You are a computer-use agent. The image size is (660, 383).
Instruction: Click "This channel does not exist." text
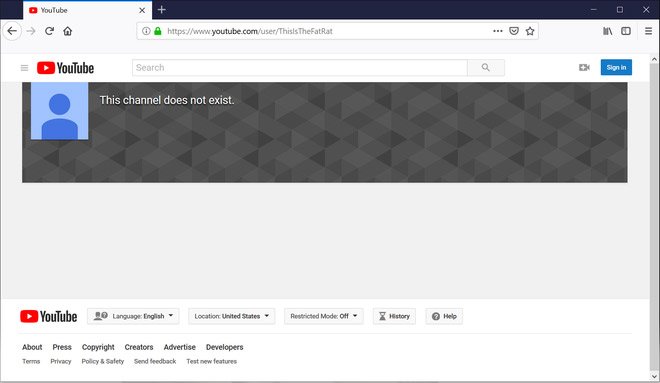click(167, 100)
